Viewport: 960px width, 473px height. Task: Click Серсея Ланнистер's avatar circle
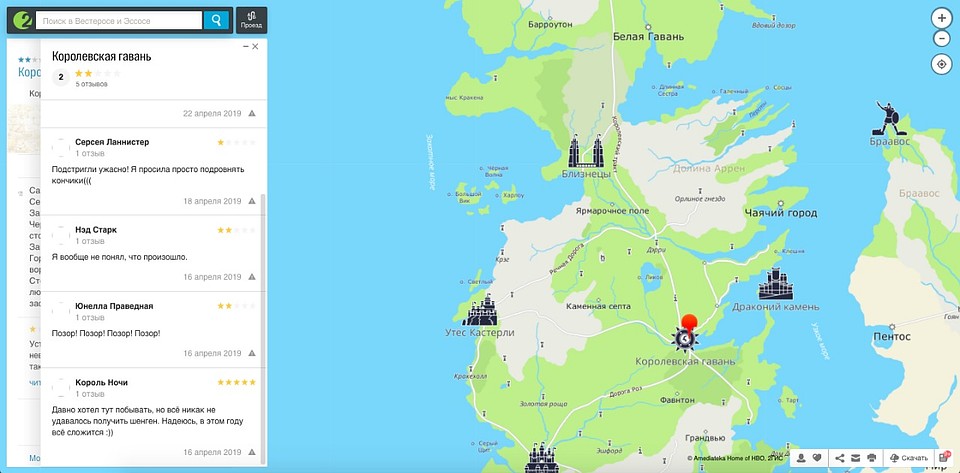click(61, 147)
